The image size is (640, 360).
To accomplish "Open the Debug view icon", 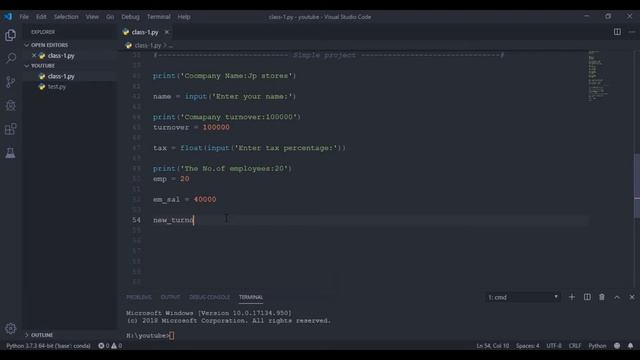I will [x=11, y=105].
